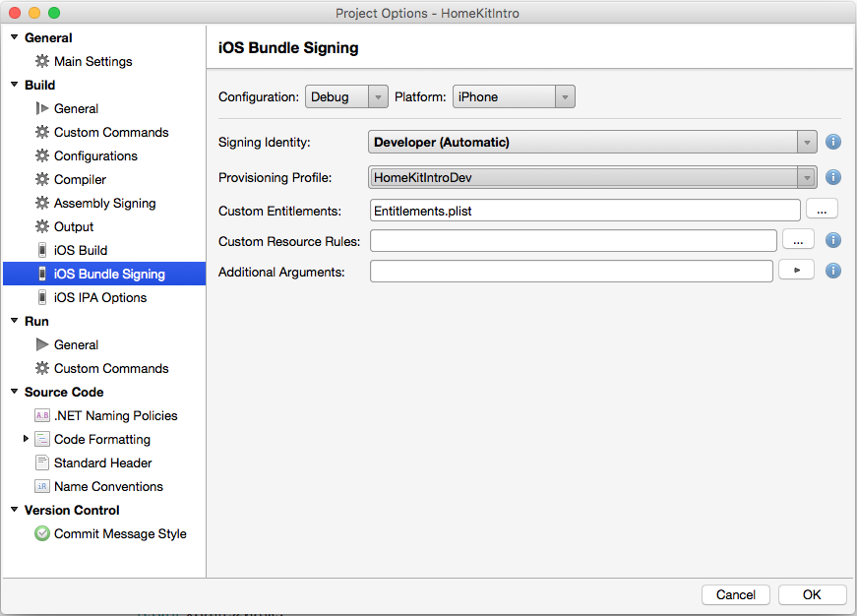Click the Standard Header document icon
The image size is (857, 616).
click(41, 462)
